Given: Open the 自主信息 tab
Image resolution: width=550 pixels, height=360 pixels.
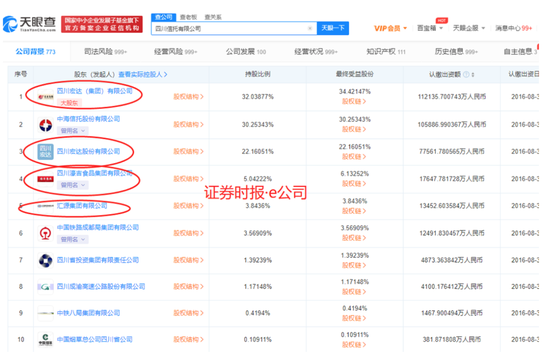Looking at the screenshot, I should [x=521, y=52].
